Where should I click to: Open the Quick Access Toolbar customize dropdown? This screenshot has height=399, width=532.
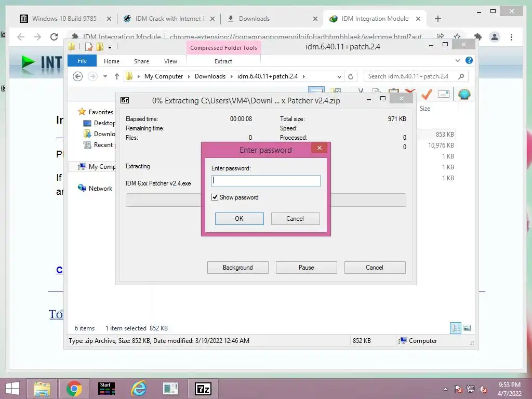coord(110,47)
